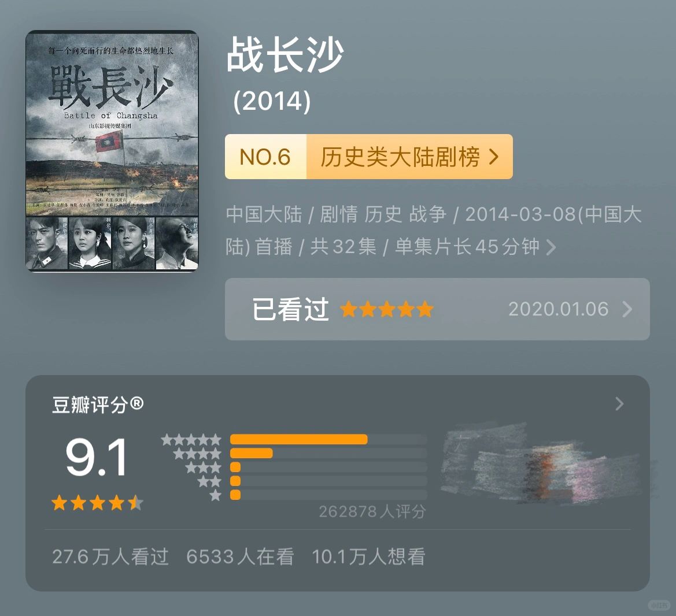The height and width of the screenshot is (616, 676).
Task: Select the four-star rating distribution bar
Action: [328, 453]
